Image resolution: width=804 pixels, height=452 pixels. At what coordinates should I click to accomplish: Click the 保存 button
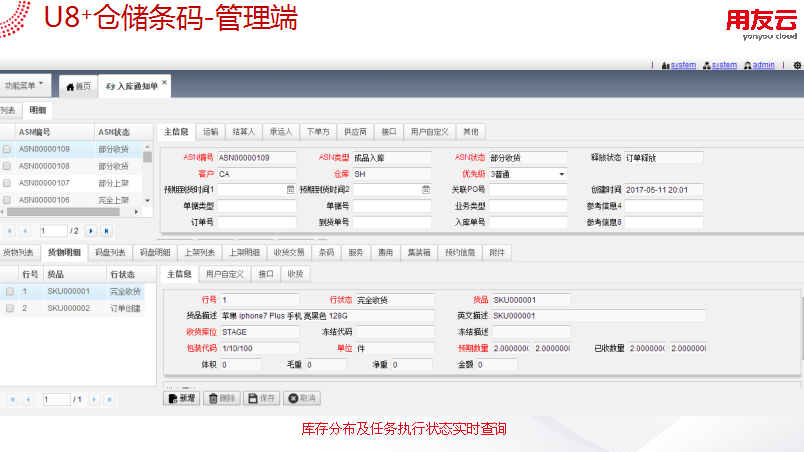[x=262, y=398]
